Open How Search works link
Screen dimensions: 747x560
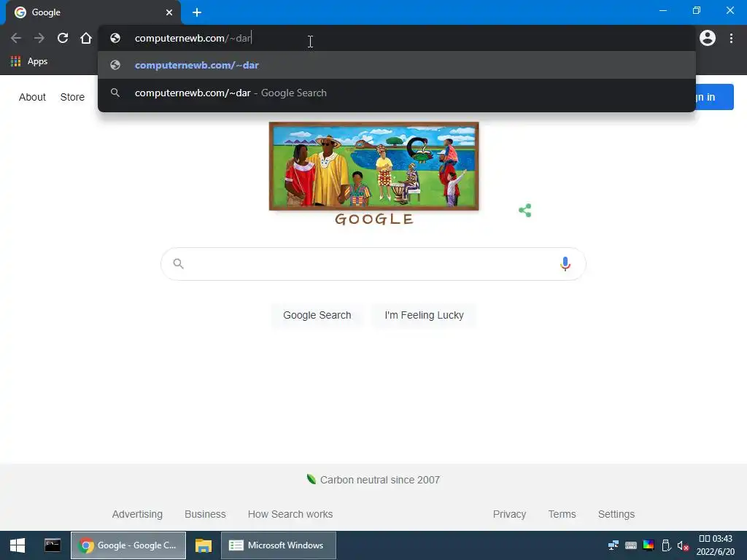click(x=290, y=514)
